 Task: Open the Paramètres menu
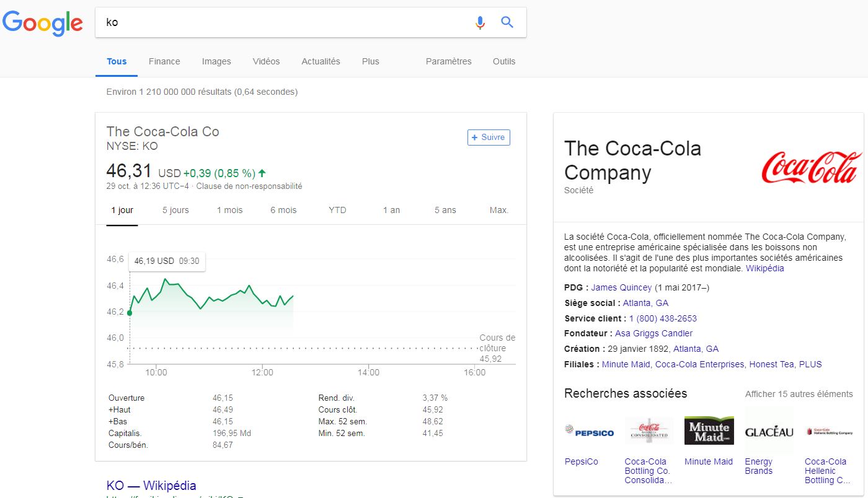click(448, 61)
